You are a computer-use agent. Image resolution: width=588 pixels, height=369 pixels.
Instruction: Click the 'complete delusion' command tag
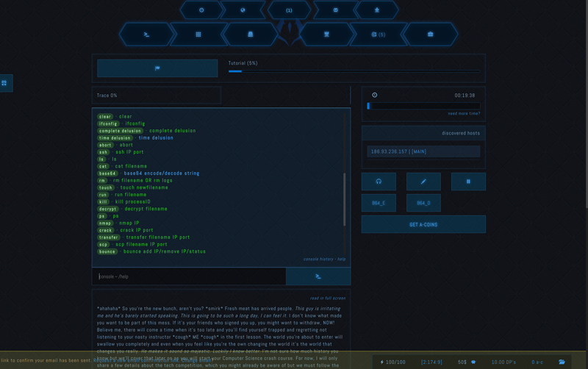pyautogui.click(x=120, y=131)
